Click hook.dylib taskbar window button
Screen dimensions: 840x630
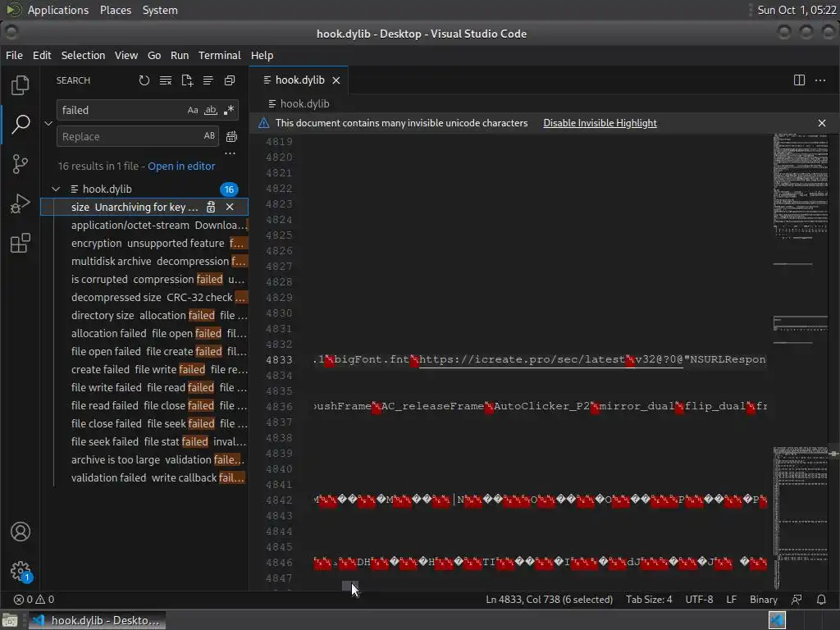(97, 620)
